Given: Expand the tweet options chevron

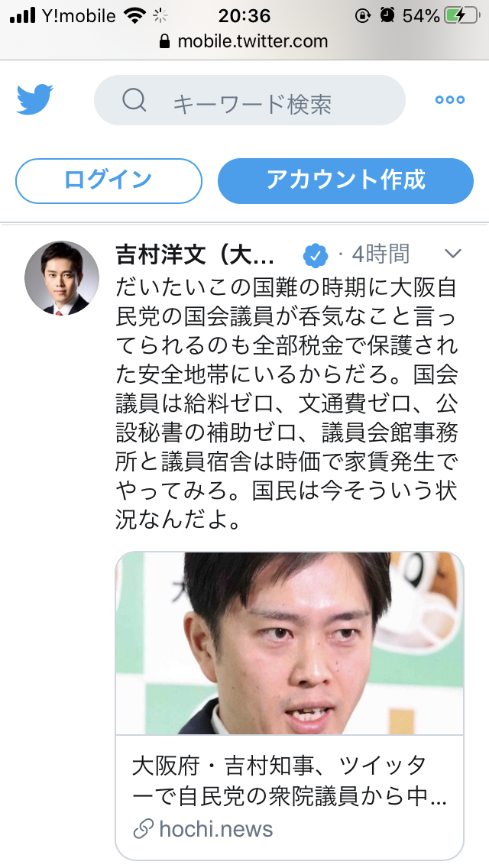Looking at the screenshot, I should pos(453,254).
